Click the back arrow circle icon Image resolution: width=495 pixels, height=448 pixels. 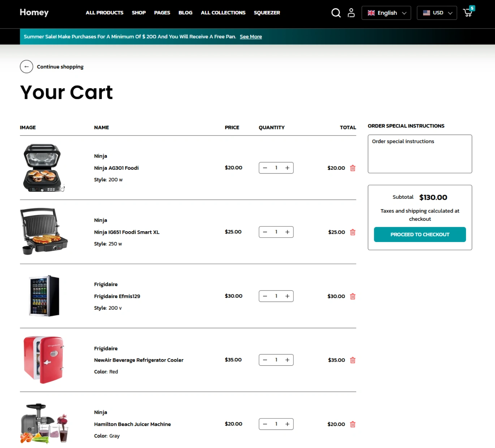tap(26, 67)
